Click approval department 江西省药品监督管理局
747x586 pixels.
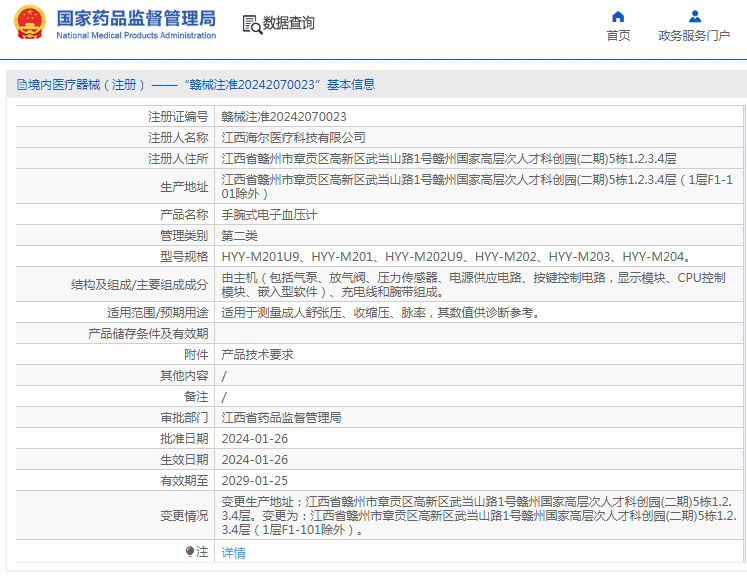tap(281, 417)
